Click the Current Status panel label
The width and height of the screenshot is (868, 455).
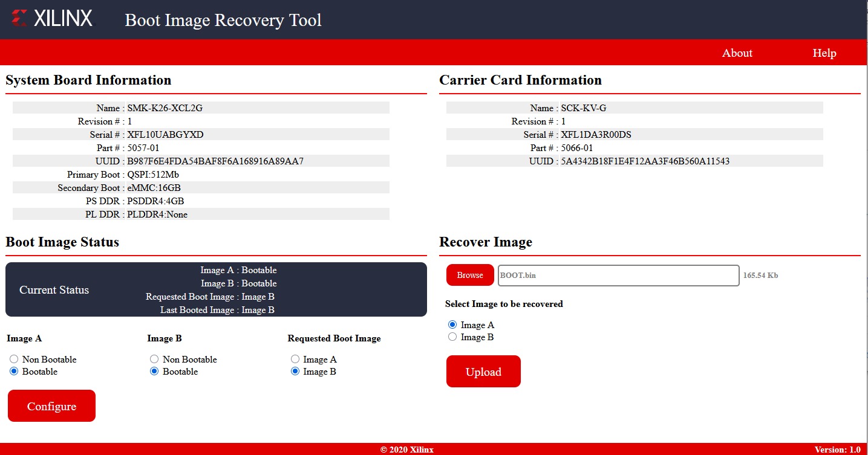(54, 290)
